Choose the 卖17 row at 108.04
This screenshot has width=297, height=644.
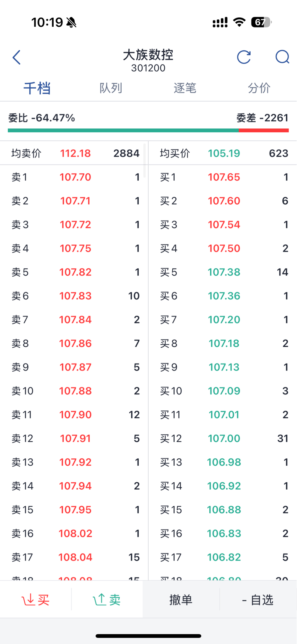tap(74, 557)
